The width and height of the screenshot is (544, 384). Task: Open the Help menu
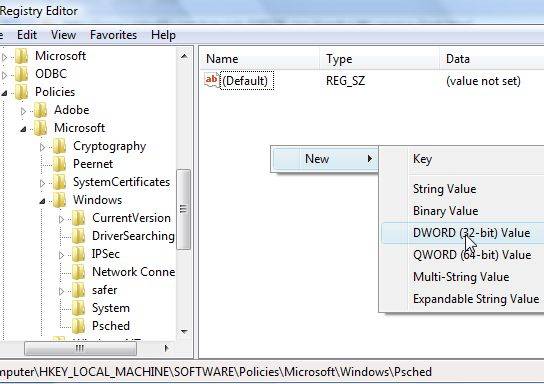coord(163,35)
